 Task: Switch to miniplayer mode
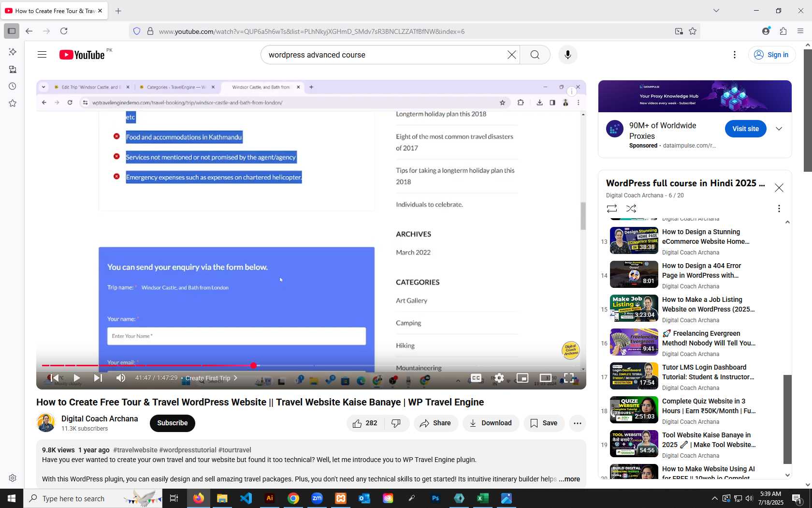coord(522,378)
